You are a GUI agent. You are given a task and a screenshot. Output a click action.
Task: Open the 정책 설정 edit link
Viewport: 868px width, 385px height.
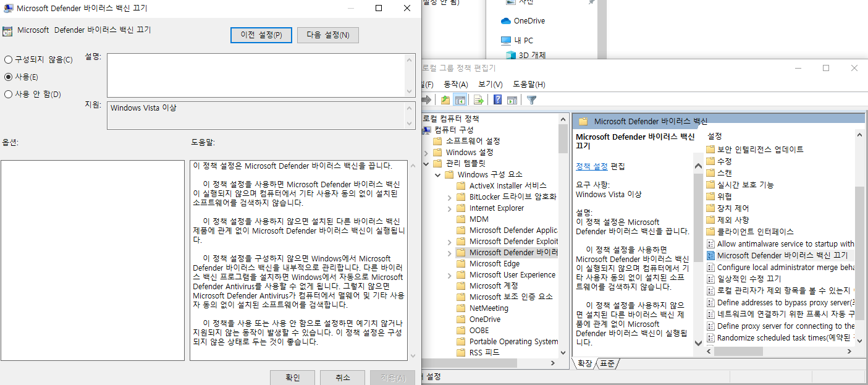point(592,166)
